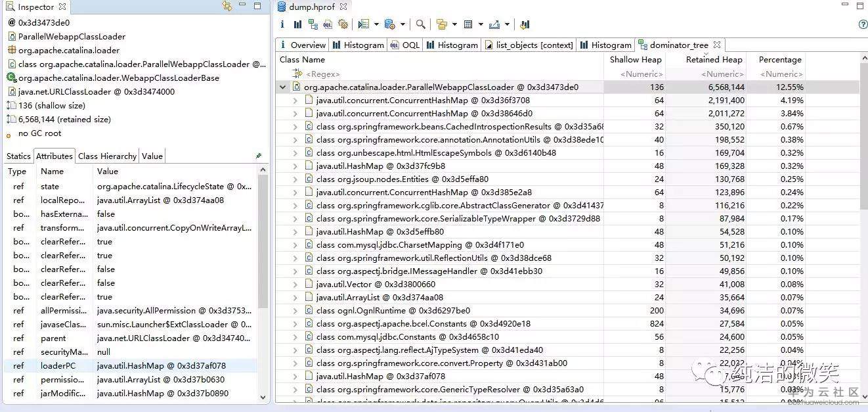
Task: Click the thread overview gears icon
Action: coord(343,24)
